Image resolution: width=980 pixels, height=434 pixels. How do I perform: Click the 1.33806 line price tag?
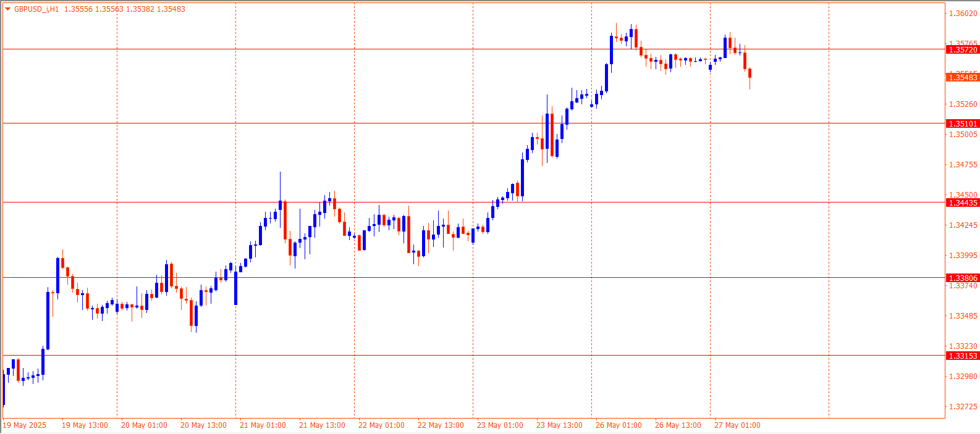click(963, 278)
